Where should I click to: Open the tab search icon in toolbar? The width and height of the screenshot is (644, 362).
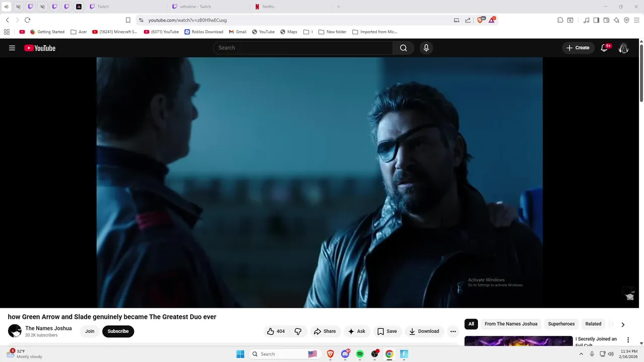coord(570,20)
